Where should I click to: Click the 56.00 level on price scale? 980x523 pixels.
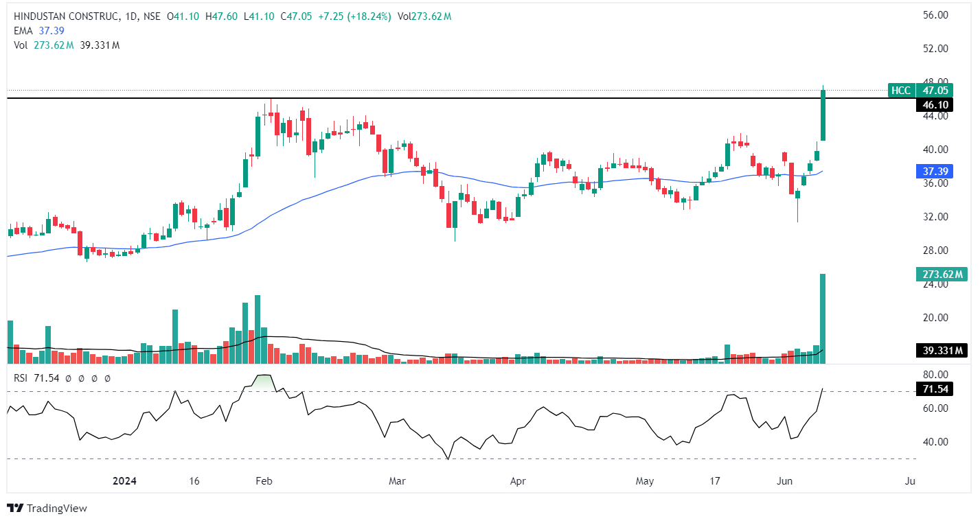pyautogui.click(x=933, y=15)
